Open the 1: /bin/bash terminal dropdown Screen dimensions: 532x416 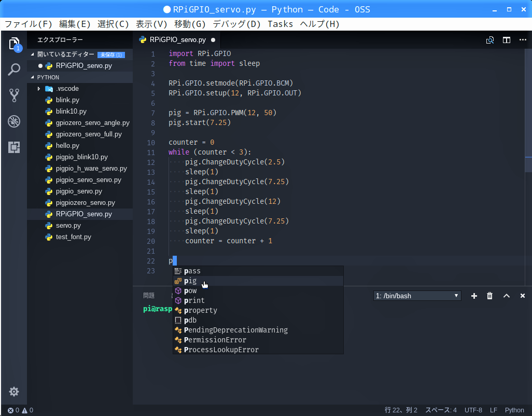pos(417,296)
